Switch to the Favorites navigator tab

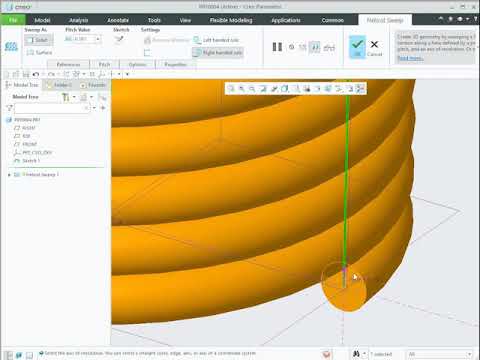[x=93, y=85]
